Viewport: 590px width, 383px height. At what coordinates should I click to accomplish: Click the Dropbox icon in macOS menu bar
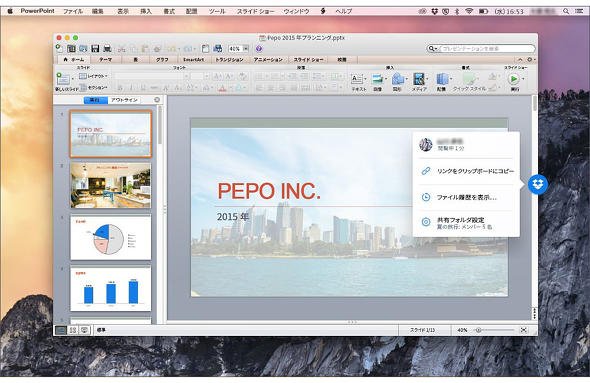coord(434,11)
